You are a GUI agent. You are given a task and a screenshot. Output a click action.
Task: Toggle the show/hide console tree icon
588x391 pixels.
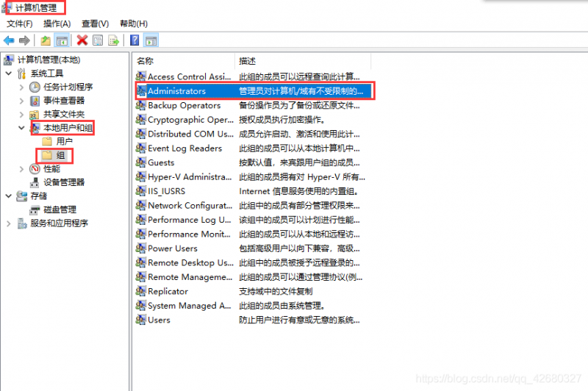[62, 40]
